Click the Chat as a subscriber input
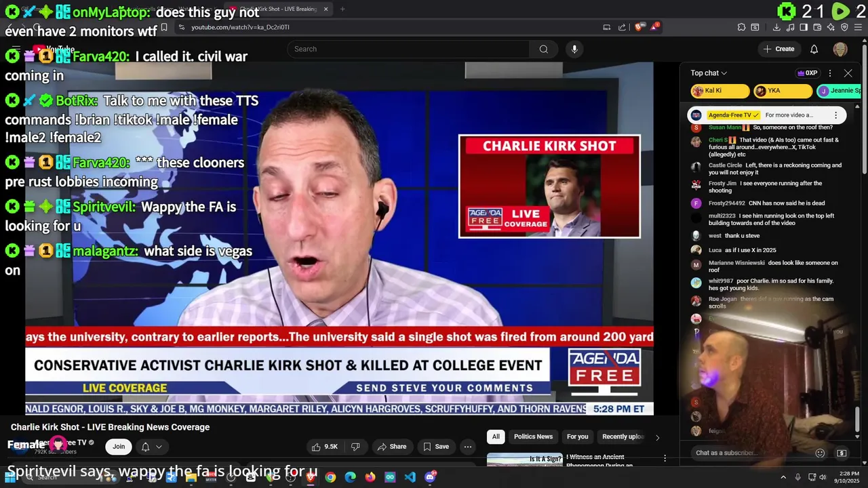The width and height of the screenshot is (868, 488). click(x=751, y=453)
